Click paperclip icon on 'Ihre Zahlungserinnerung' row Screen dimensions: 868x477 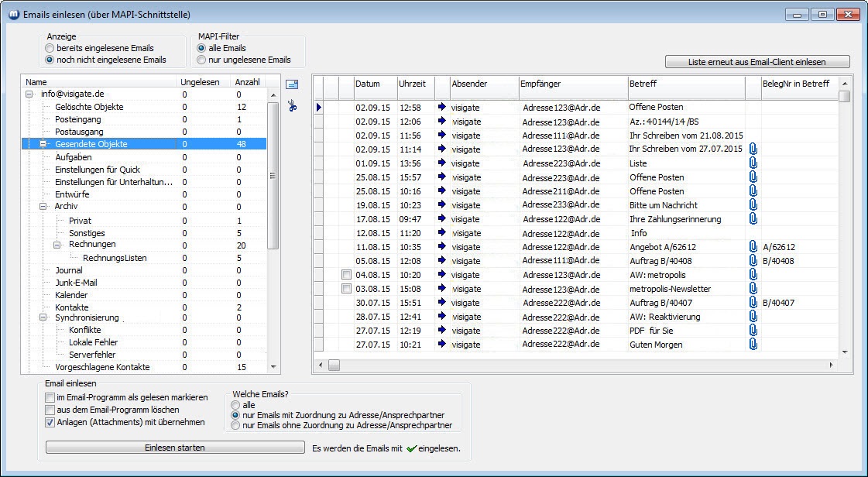[753, 219]
